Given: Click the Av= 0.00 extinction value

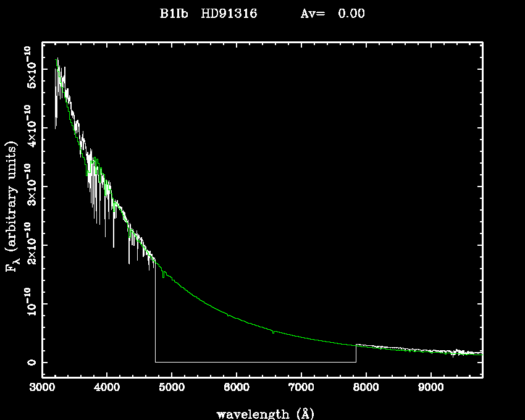Looking at the screenshot, I should [x=332, y=14].
